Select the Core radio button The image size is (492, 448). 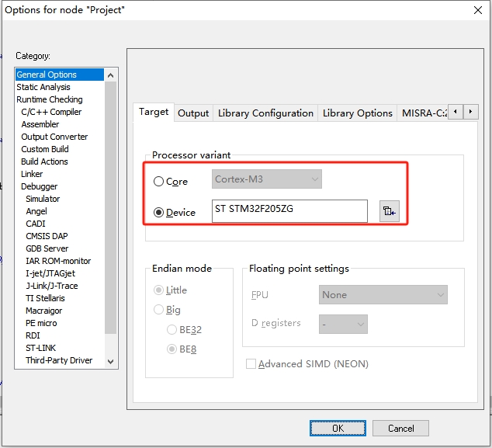coord(158,182)
